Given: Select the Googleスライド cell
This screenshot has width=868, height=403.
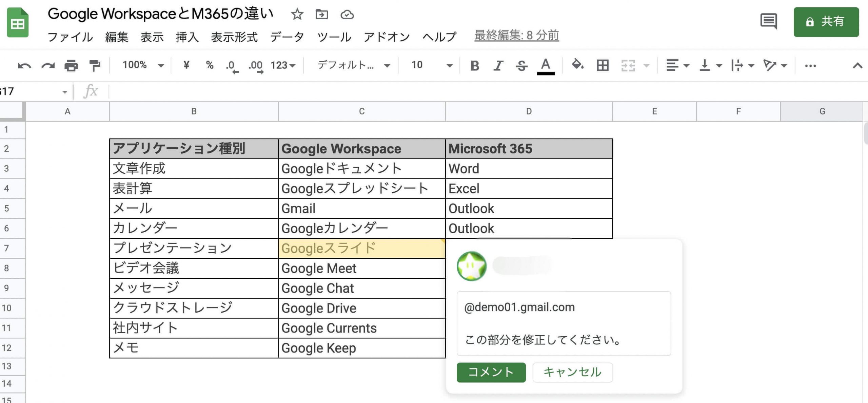Looking at the screenshot, I should (x=361, y=248).
